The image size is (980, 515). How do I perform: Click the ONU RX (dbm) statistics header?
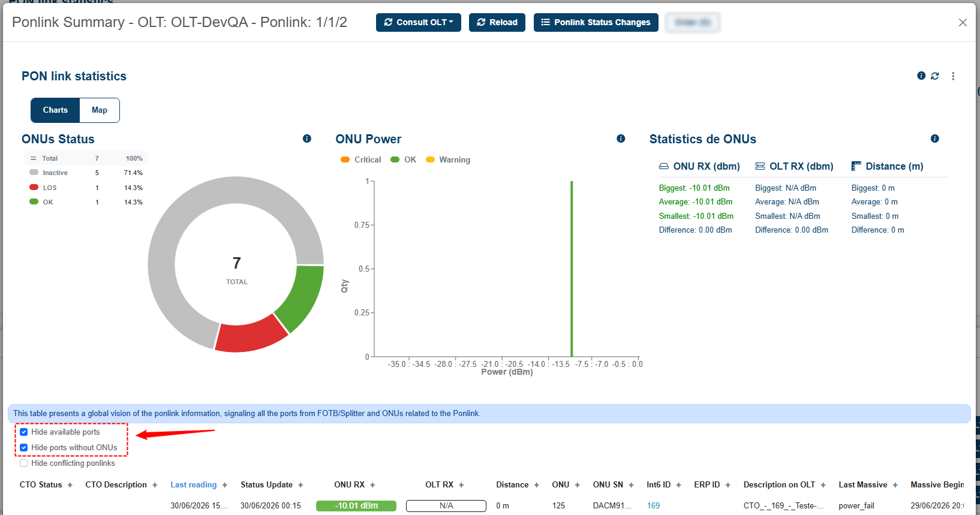tap(699, 166)
